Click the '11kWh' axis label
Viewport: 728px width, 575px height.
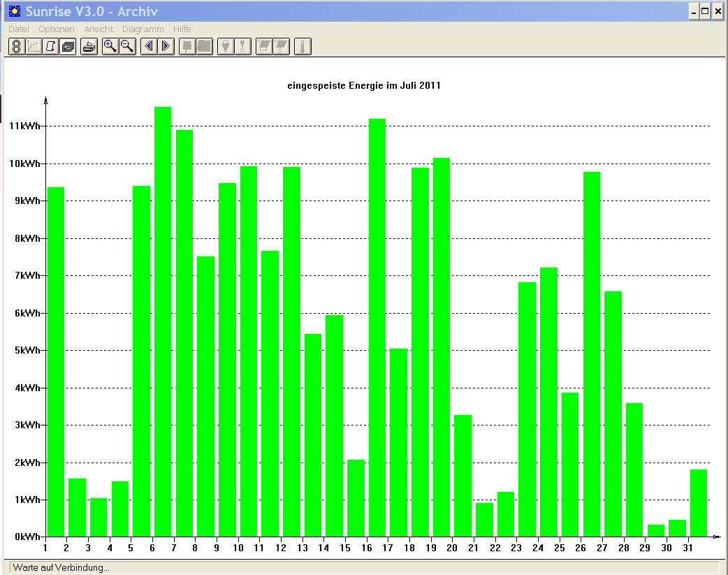tap(24, 126)
